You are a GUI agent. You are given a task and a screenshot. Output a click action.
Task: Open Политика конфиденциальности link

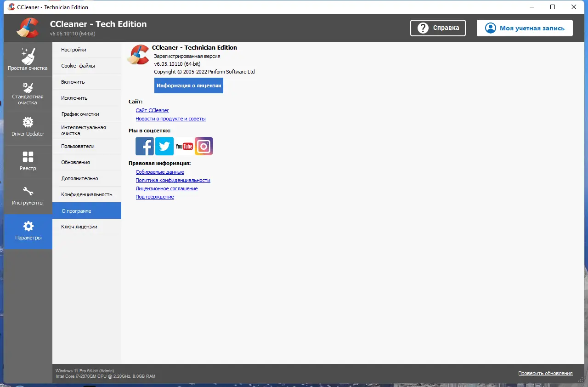tap(173, 180)
